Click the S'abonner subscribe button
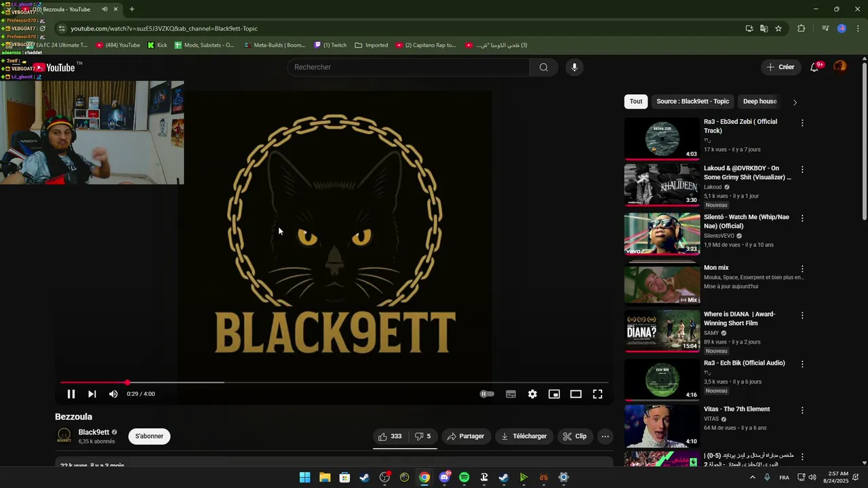The image size is (868, 488). coord(149,436)
